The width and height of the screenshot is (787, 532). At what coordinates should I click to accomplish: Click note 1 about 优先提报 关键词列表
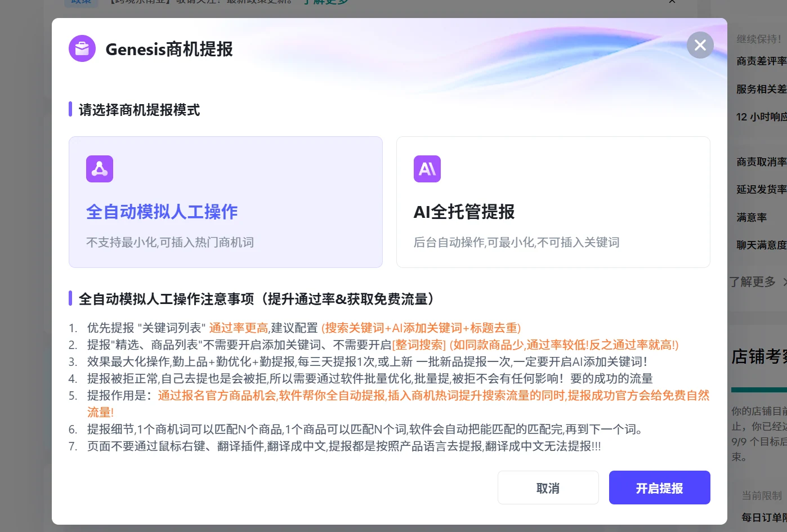click(x=304, y=328)
